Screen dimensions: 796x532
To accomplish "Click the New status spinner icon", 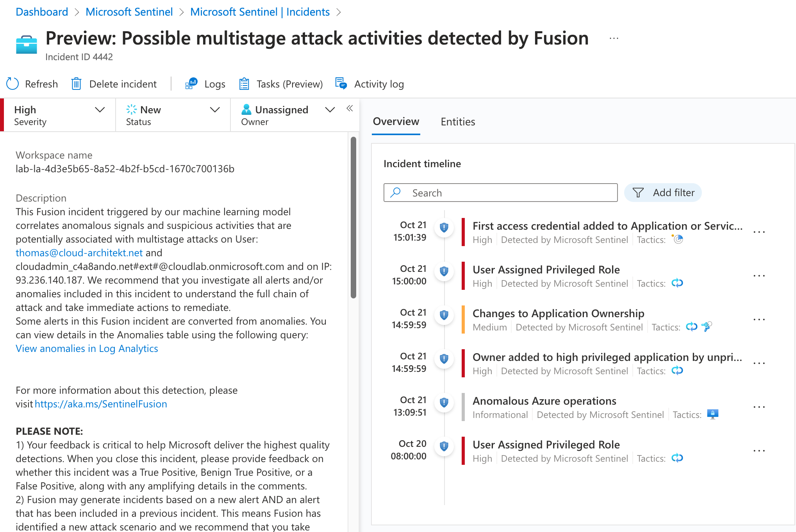I will pyautogui.click(x=132, y=109).
